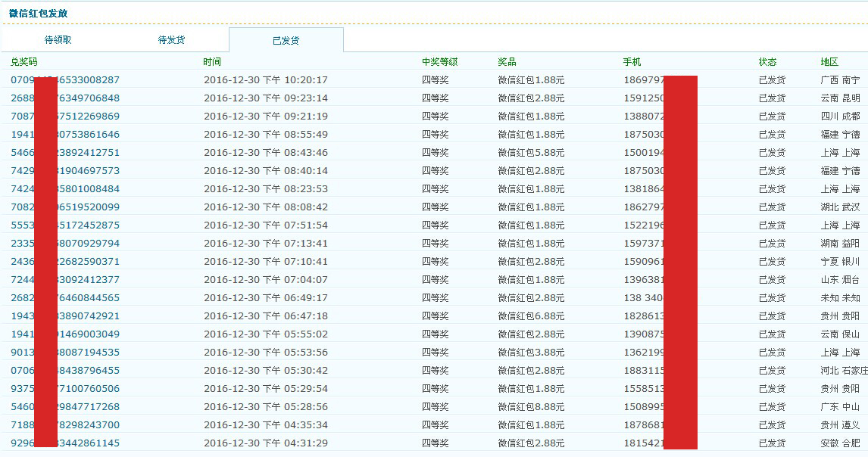Viewport: 868px width, 457px height.
Task: Click the 贵州 遵义 region cell
Action: pyautogui.click(x=840, y=425)
